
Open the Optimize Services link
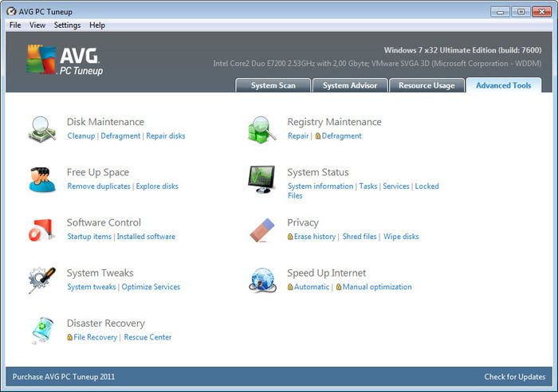pos(151,287)
